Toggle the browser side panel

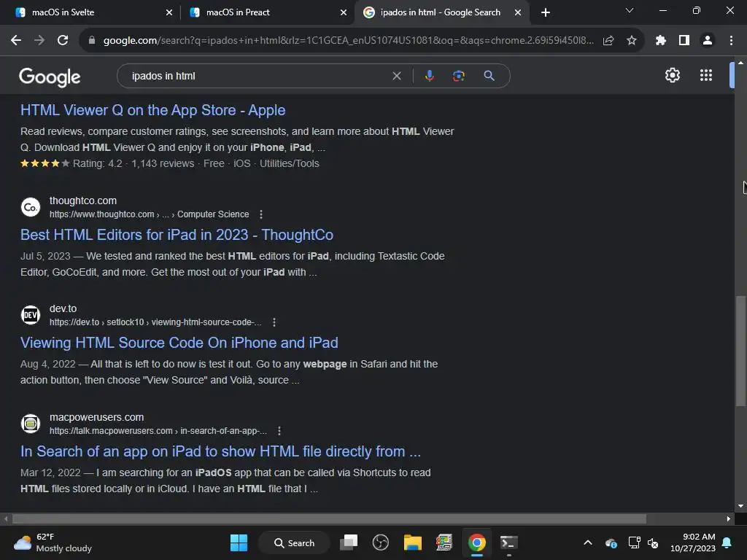tap(684, 41)
